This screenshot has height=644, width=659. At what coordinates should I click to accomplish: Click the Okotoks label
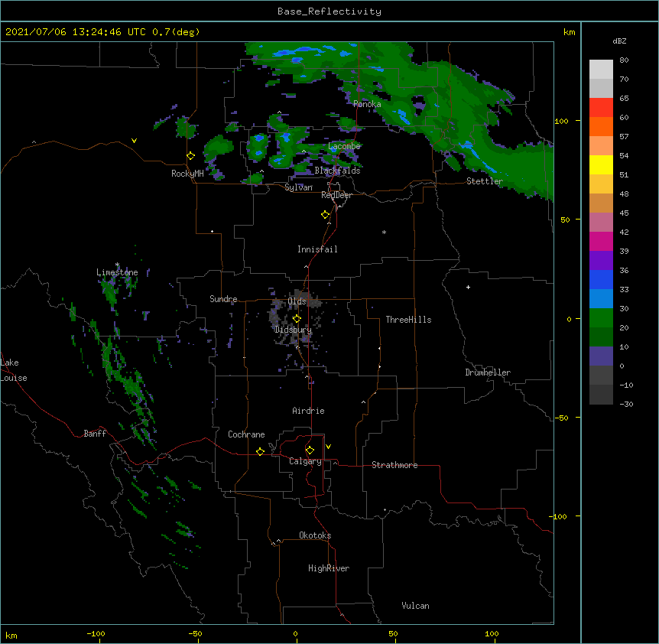[x=315, y=535]
